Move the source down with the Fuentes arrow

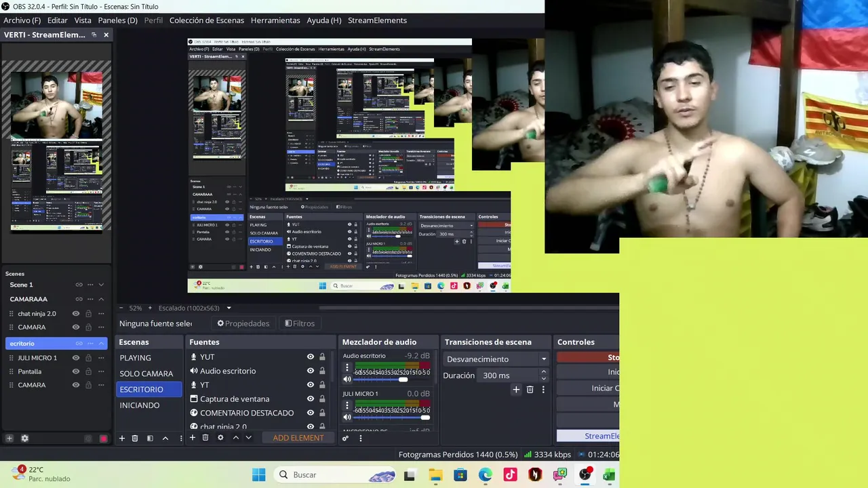pyautogui.click(x=248, y=438)
